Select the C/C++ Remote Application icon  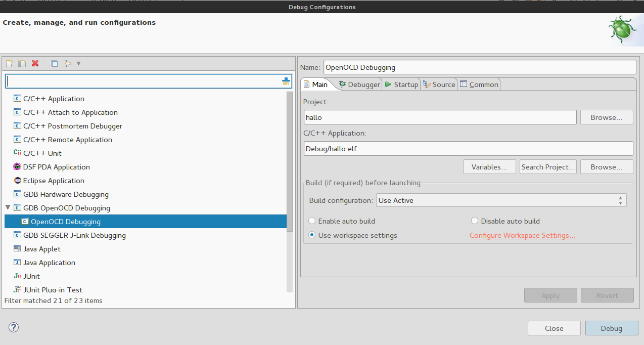(17, 140)
